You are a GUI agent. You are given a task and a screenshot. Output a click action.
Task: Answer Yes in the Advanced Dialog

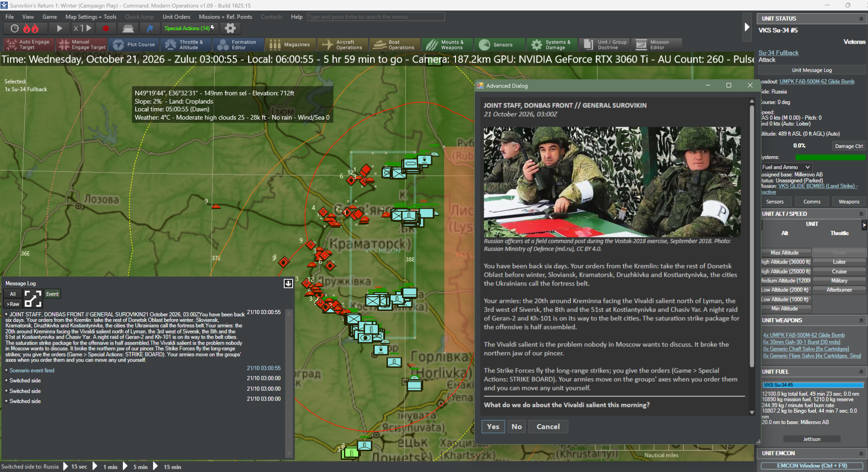point(493,426)
